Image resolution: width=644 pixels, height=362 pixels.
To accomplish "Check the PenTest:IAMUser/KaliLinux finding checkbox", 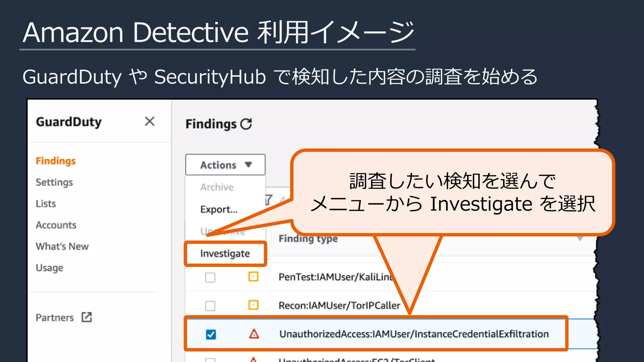I will coord(210,277).
